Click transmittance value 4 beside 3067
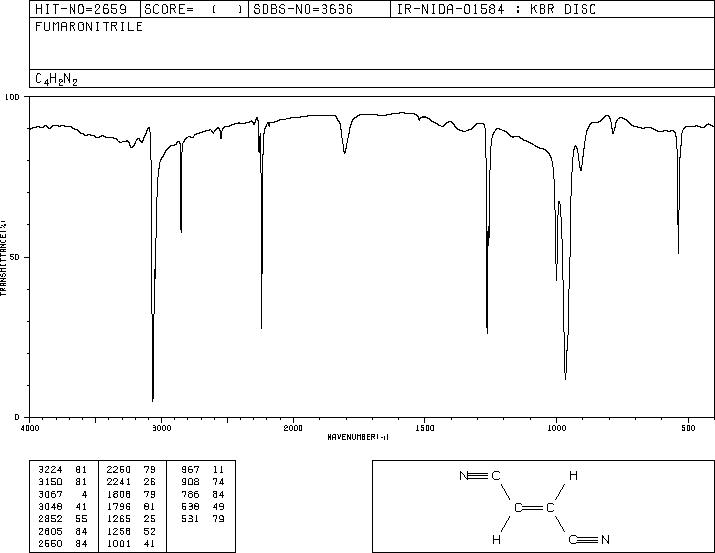The image size is (715, 553). tap(84, 494)
